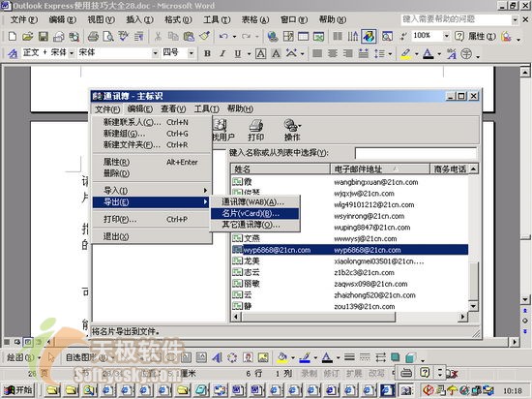Viewport: 532px width, 399px height.
Task: Toggle character border A button
Action: pyautogui.click(x=260, y=53)
